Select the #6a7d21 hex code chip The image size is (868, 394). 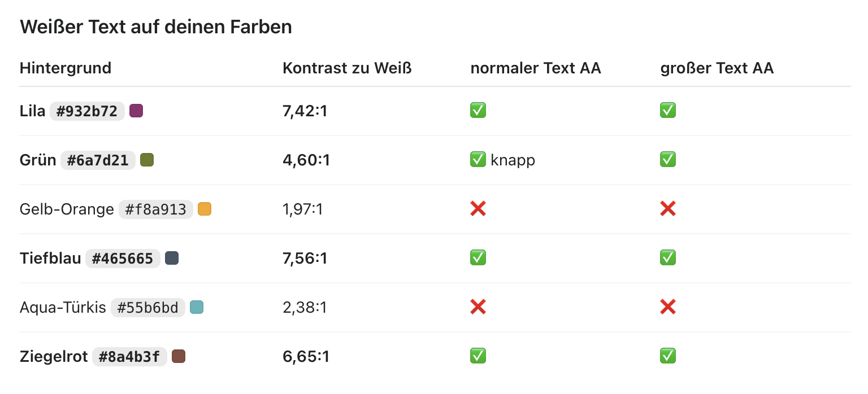(98, 160)
